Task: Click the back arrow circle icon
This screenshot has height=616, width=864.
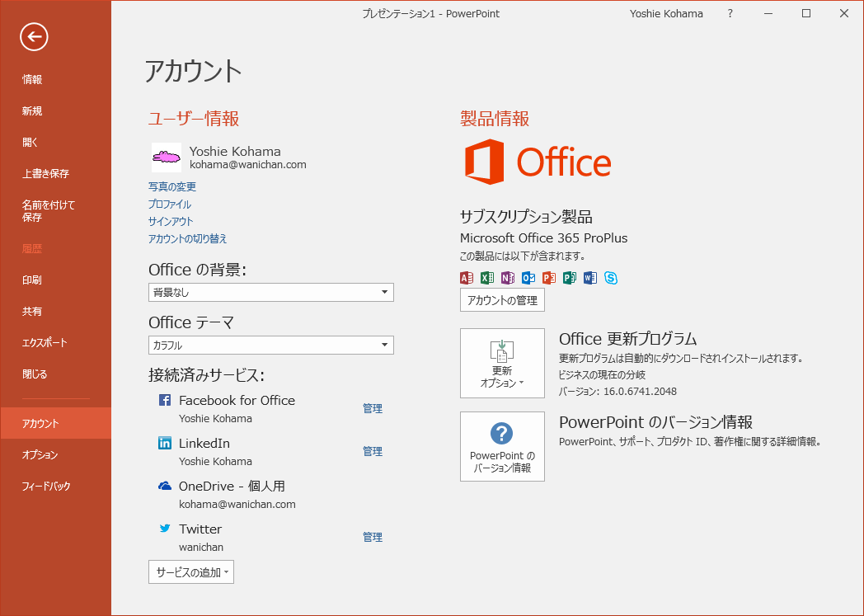Action: point(34,37)
